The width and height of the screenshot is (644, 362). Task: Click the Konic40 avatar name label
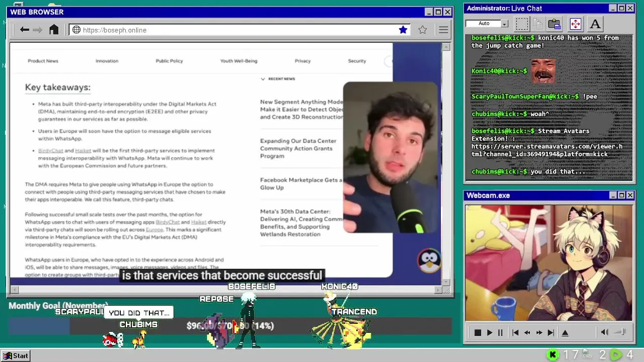tap(340, 286)
